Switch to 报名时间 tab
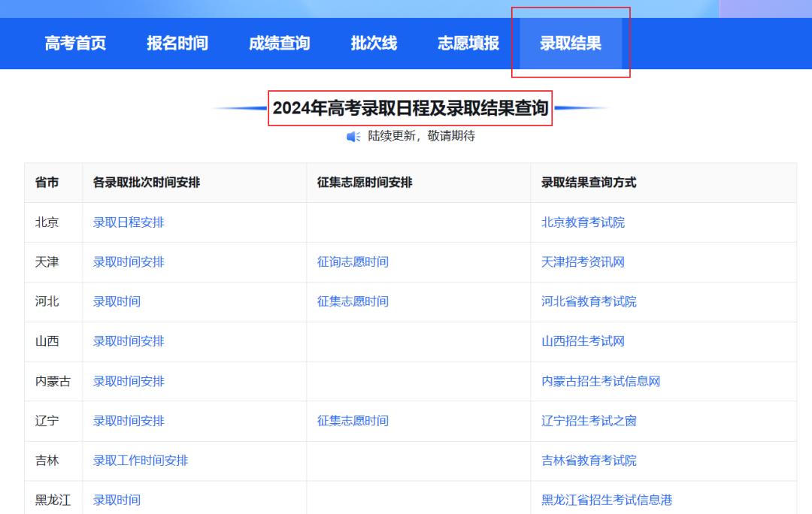This screenshot has height=514, width=812. (x=177, y=44)
